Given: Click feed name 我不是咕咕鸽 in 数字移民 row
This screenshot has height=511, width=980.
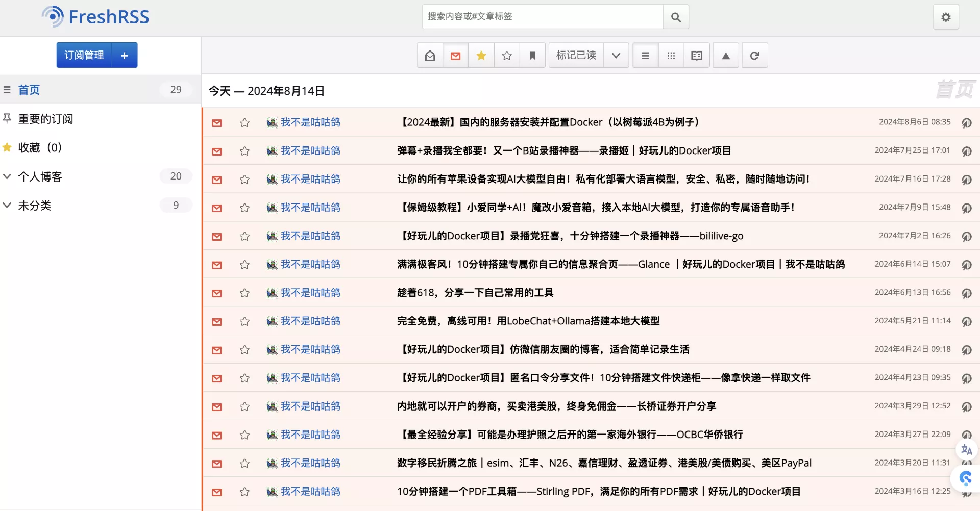Looking at the screenshot, I should (310, 463).
